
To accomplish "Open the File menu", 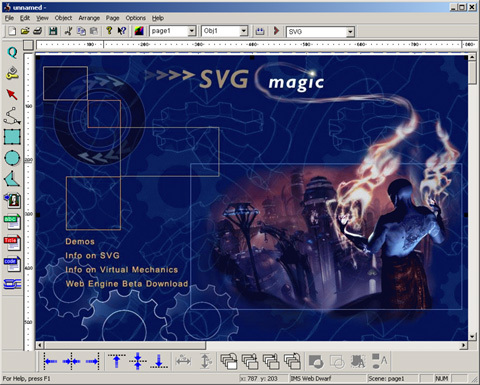I will click(9, 18).
